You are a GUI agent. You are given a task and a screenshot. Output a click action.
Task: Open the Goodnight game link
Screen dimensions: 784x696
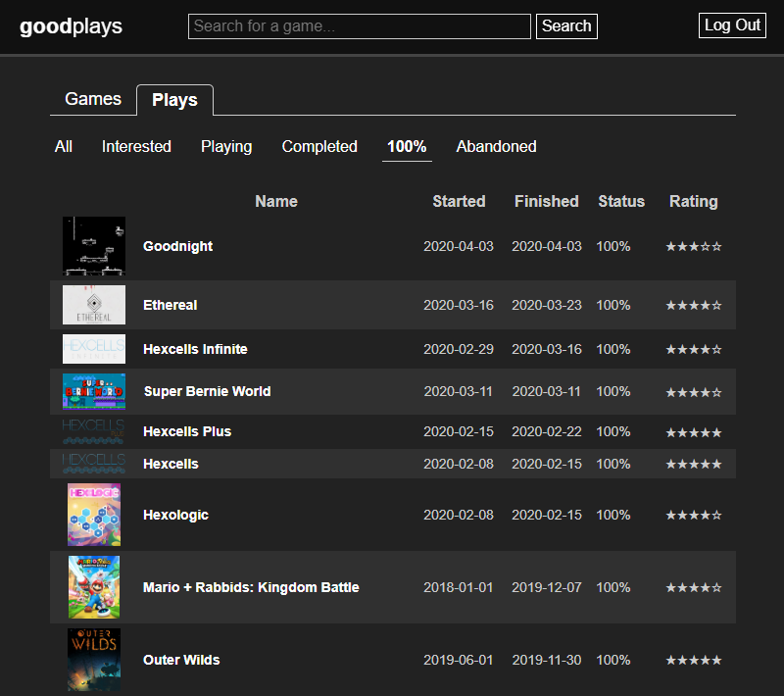(x=178, y=246)
